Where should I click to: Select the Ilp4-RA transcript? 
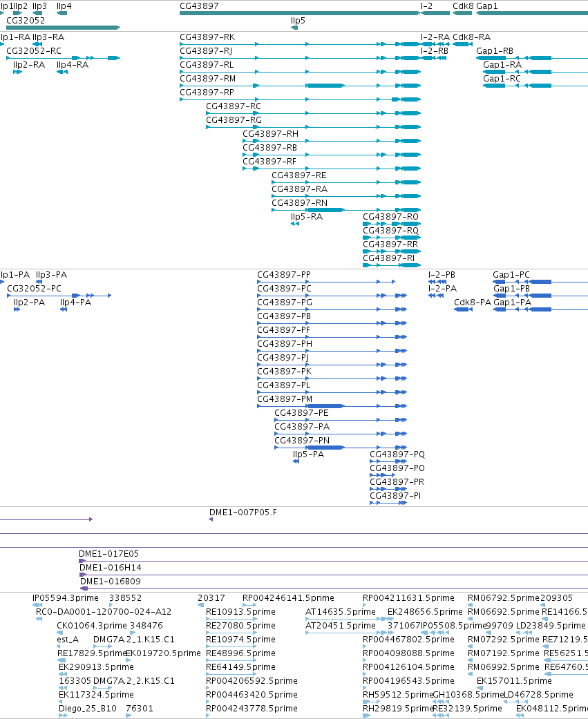[73, 65]
